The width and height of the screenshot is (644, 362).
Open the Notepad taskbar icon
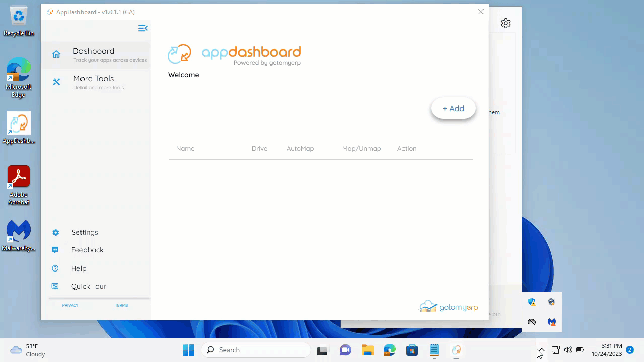tap(434, 350)
